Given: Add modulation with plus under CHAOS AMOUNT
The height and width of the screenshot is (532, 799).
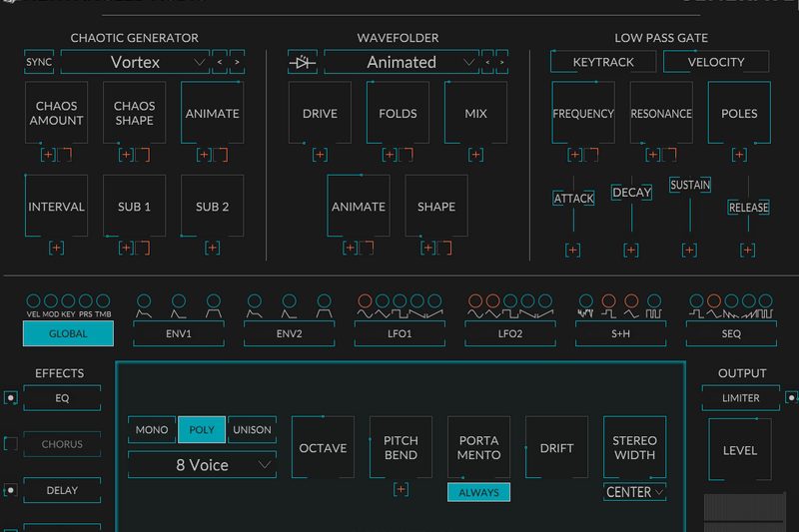Looking at the screenshot, I should tap(48, 155).
